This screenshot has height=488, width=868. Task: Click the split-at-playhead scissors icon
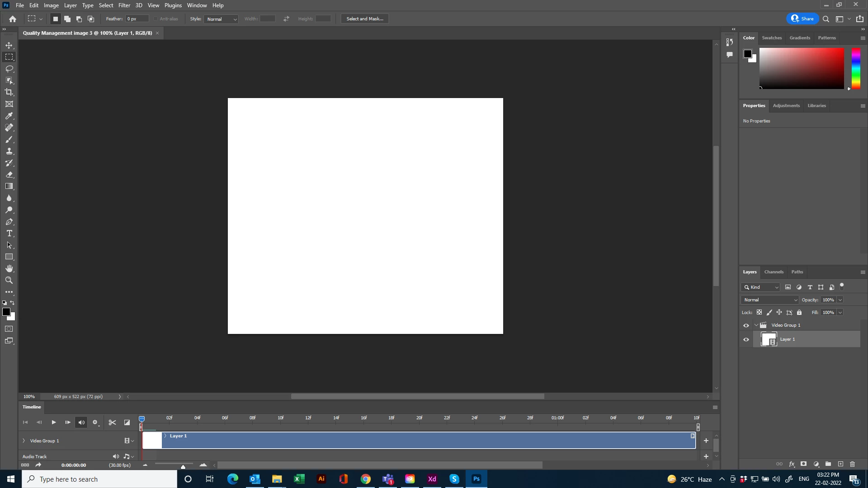pyautogui.click(x=112, y=422)
